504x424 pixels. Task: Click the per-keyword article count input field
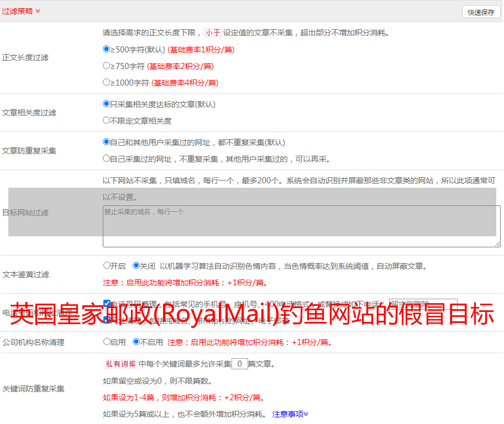(239, 364)
